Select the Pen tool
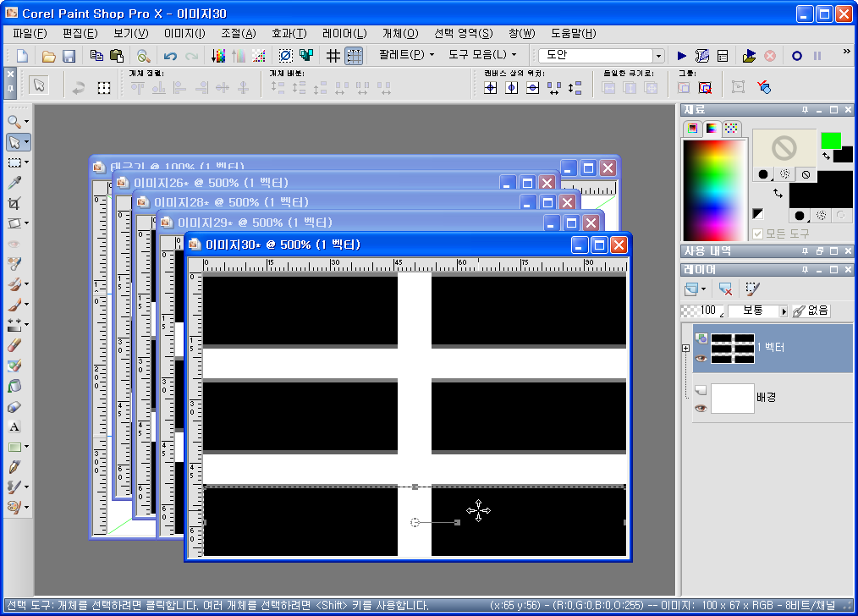Image resolution: width=858 pixels, height=616 pixels. [14, 467]
